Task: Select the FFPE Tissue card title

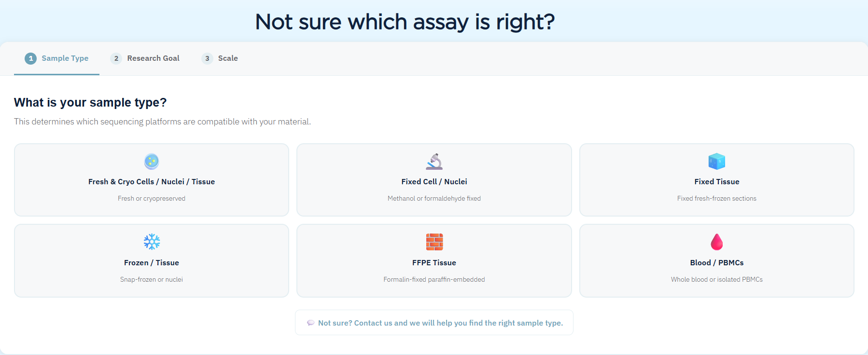Action: coord(434,263)
